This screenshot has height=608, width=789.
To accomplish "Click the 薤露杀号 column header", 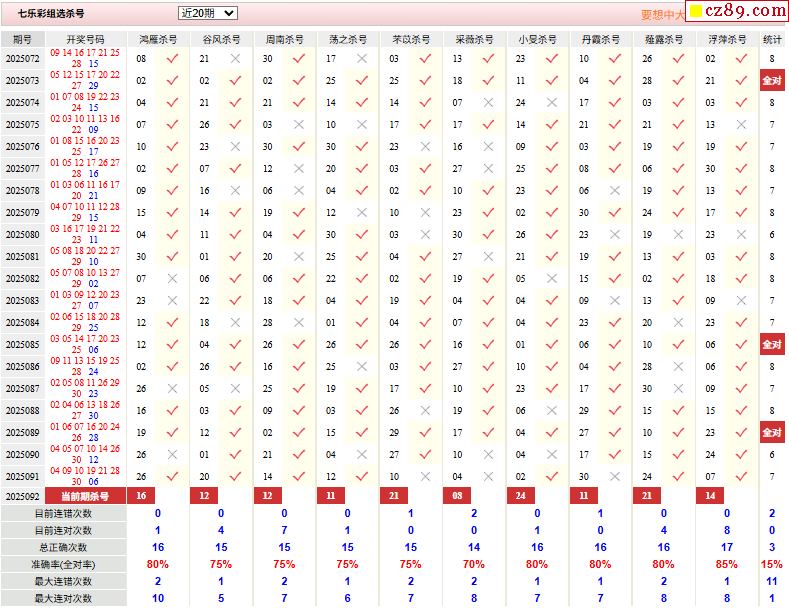I will 664,39.
